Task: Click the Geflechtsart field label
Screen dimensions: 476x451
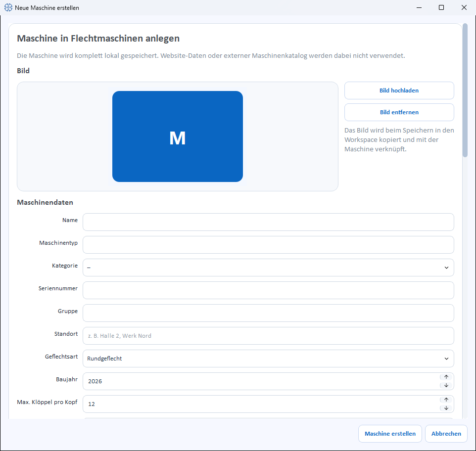Action: pyautogui.click(x=61, y=357)
